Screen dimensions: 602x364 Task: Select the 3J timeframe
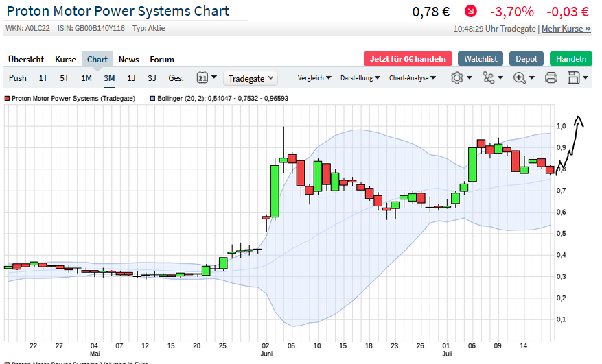[x=152, y=78]
